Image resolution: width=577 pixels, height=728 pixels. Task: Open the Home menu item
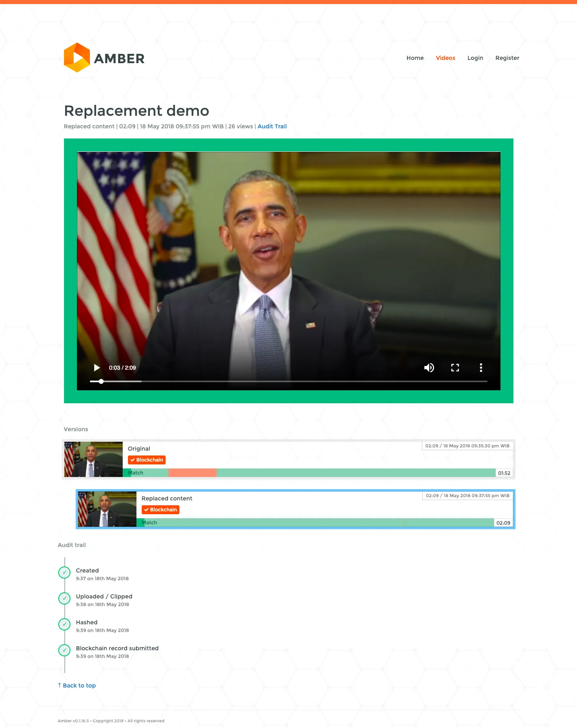(x=415, y=58)
